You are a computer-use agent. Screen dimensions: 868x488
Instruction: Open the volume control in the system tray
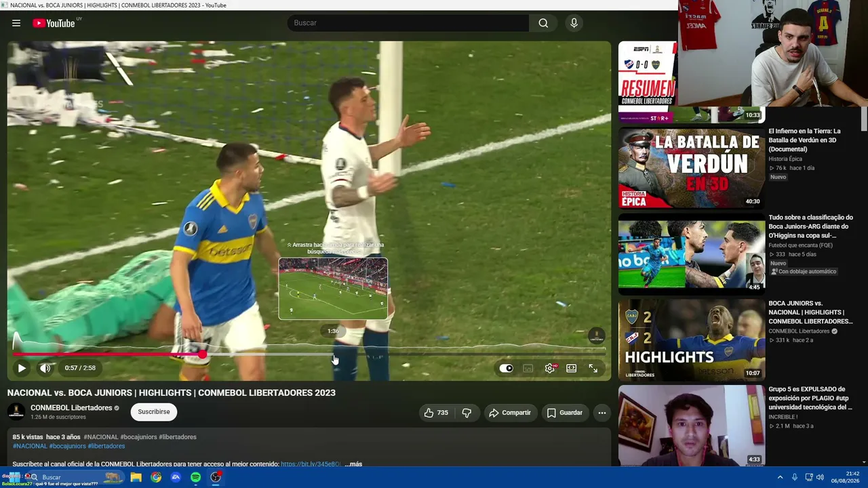pyautogui.click(x=821, y=477)
